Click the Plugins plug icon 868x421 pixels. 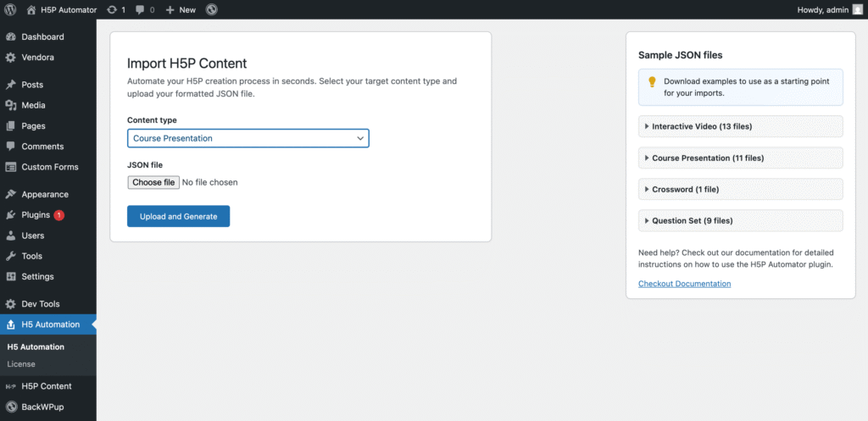coord(10,215)
